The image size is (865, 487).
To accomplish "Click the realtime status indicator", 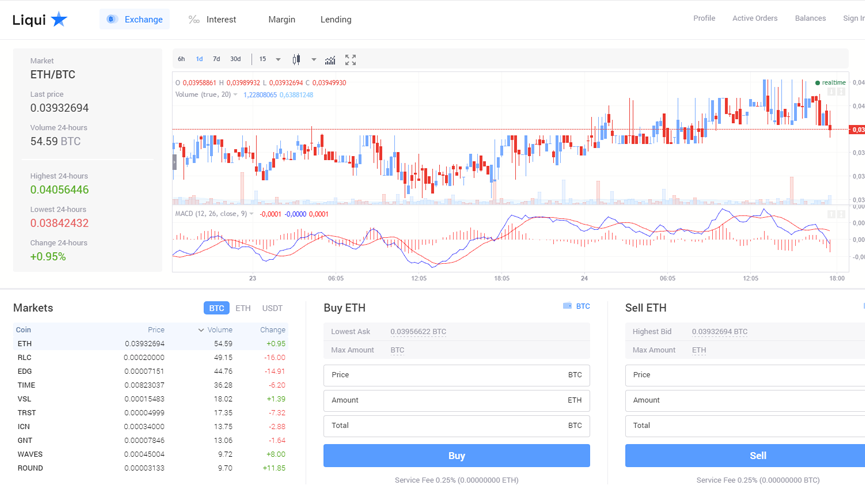I will 830,83.
